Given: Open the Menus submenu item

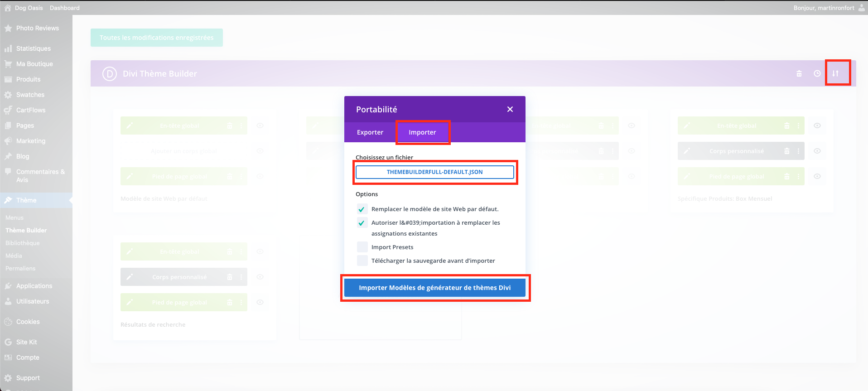Looking at the screenshot, I should click(x=14, y=217).
